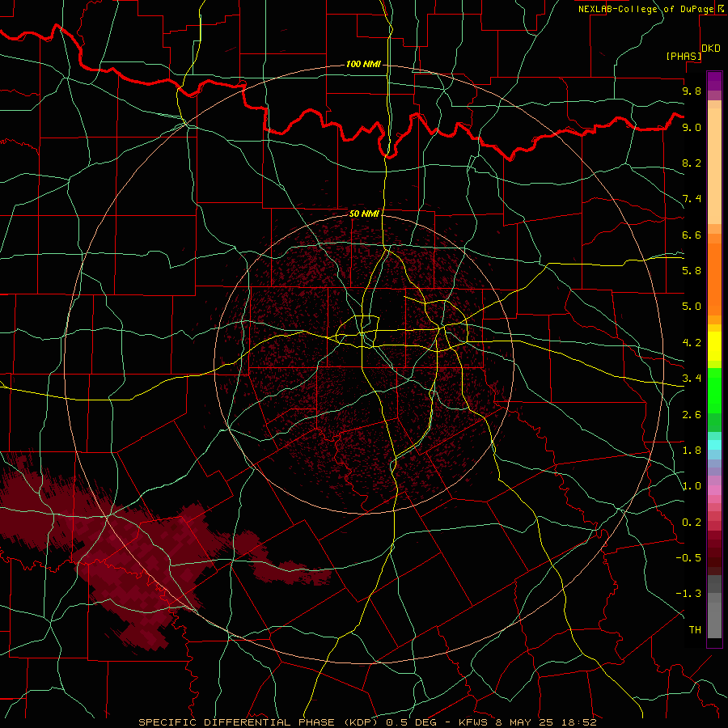Click the 3.4 legend value

click(x=692, y=379)
